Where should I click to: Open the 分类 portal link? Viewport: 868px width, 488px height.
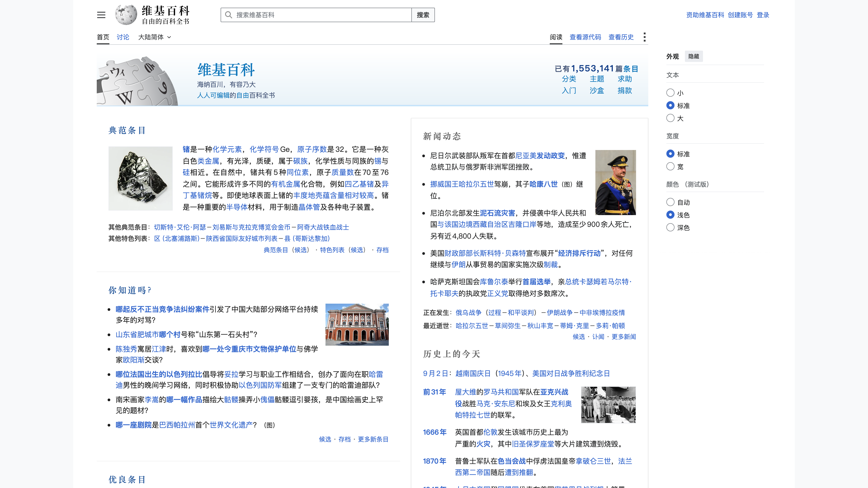click(569, 79)
